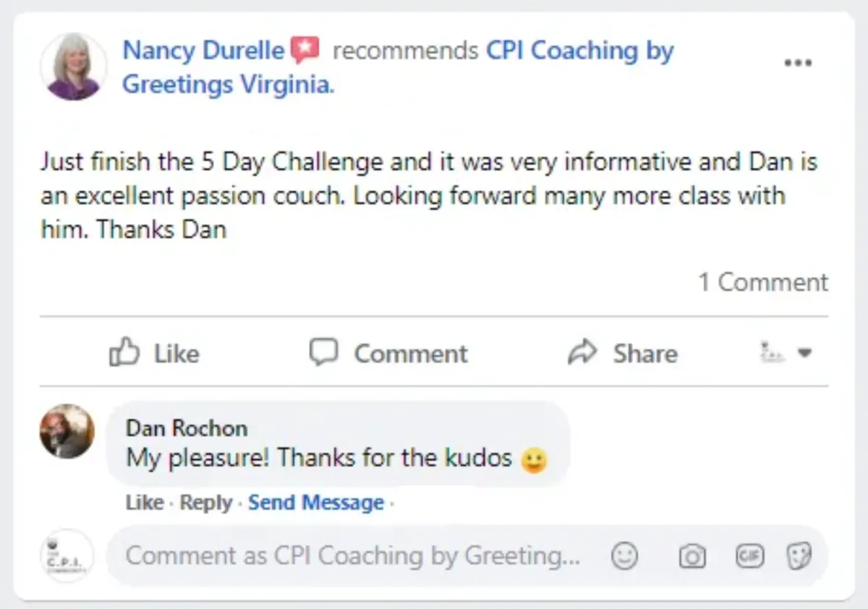Click the sticker icon in comment box

pyautogui.click(x=799, y=556)
